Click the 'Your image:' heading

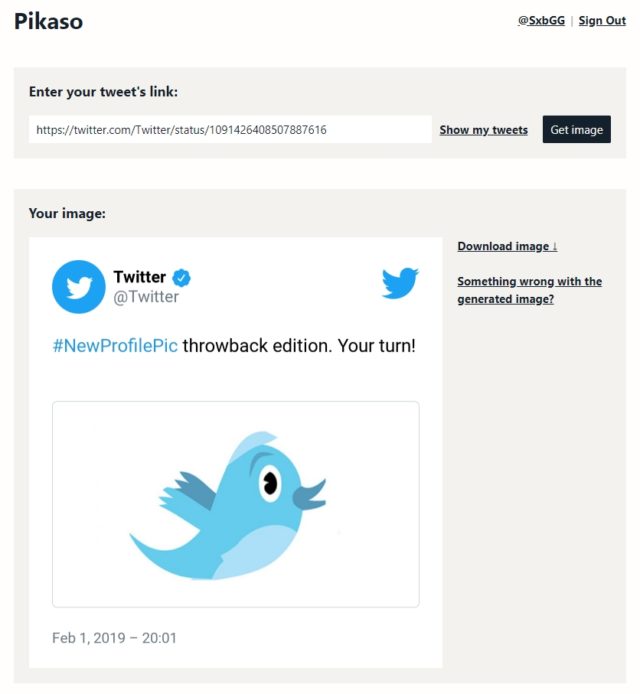(67, 213)
